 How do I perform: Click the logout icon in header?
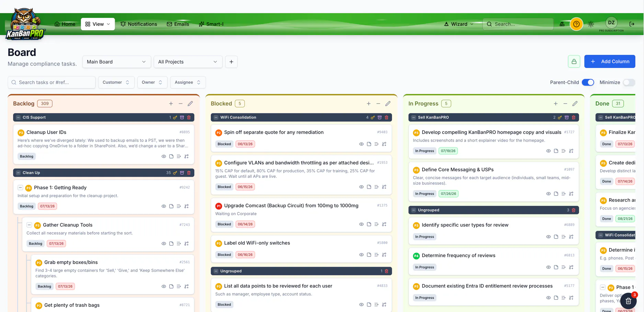click(x=632, y=24)
